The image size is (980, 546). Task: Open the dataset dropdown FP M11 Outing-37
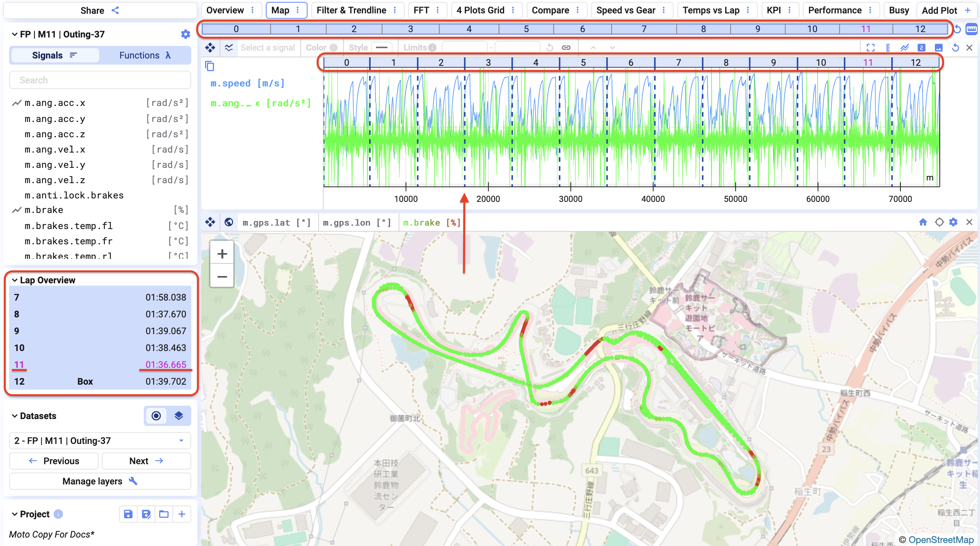[100, 441]
